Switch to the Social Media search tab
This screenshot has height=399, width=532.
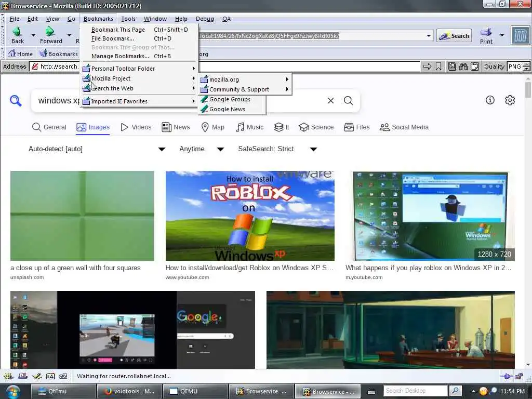404,127
